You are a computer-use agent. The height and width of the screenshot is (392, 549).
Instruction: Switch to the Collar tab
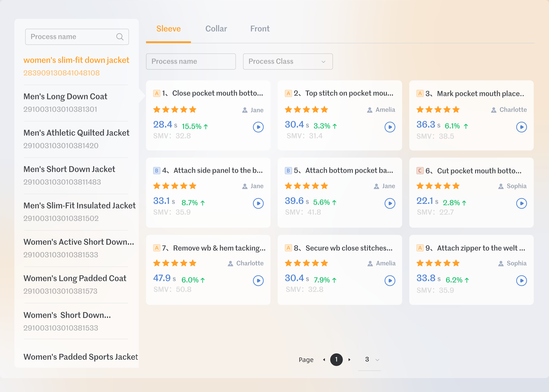pos(216,29)
